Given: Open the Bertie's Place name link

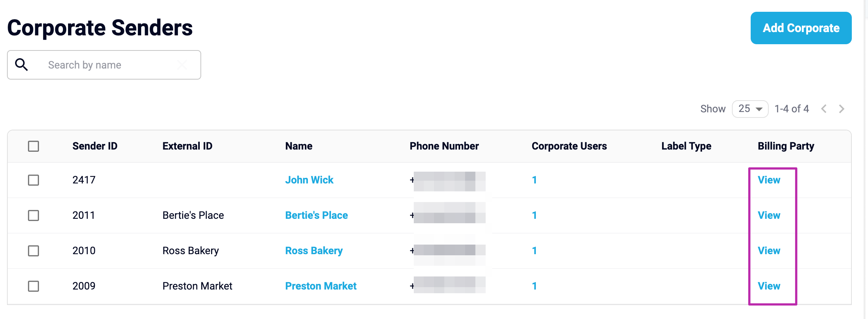Looking at the screenshot, I should (x=316, y=215).
